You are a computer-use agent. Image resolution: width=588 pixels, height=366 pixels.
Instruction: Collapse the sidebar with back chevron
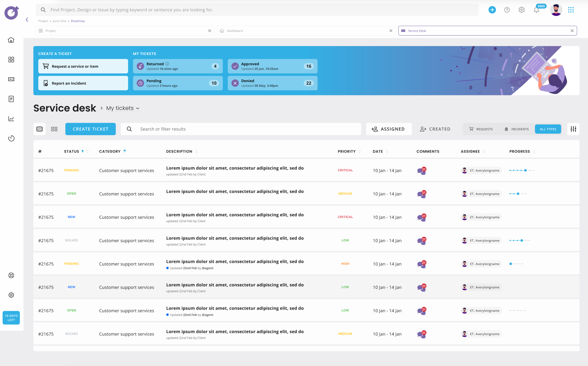(x=27, y=20)
